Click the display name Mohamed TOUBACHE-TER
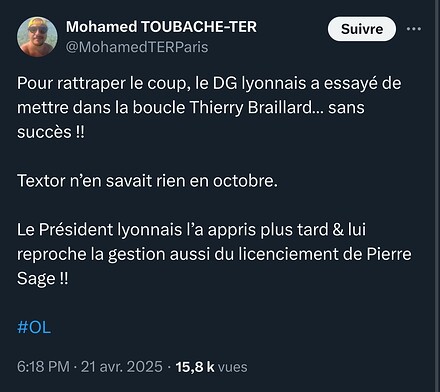The width and height of the screenshot is (440, 392). point(161,27)
